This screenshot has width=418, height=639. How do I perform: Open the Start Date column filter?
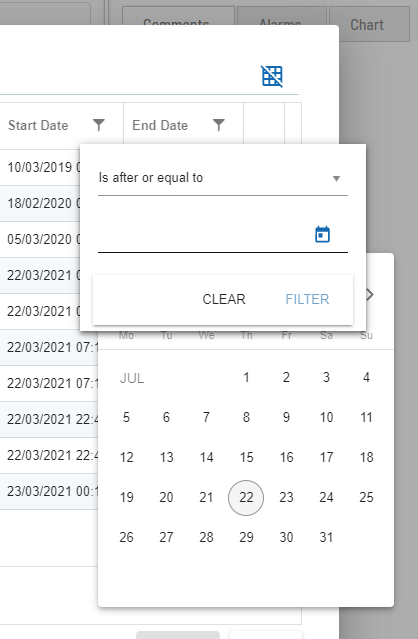99,125
